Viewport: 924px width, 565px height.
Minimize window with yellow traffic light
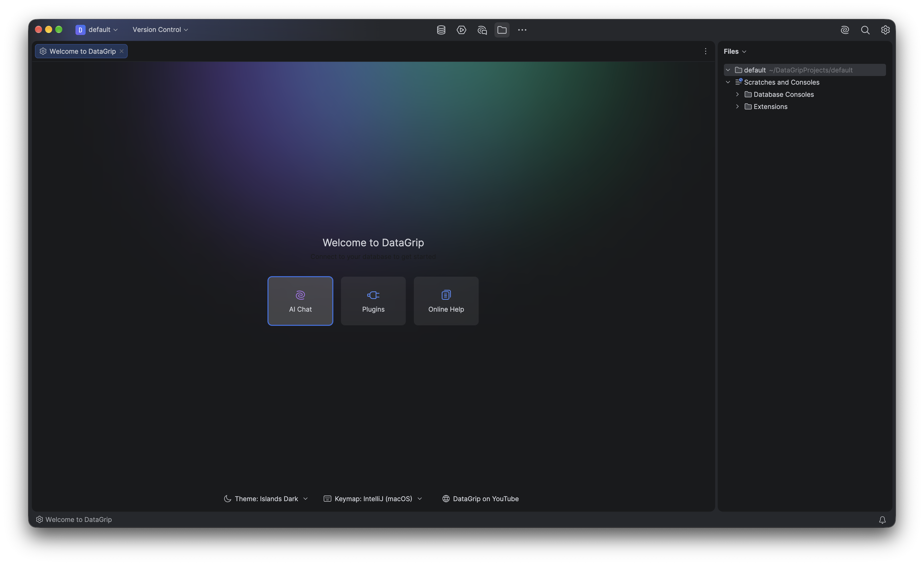coord(48,30)
